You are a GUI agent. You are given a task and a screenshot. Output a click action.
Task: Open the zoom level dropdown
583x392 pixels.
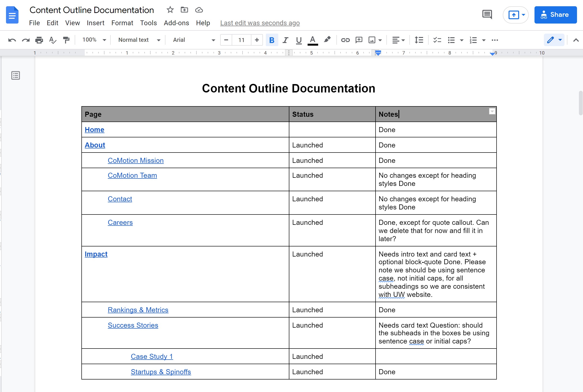click(94, 40)
